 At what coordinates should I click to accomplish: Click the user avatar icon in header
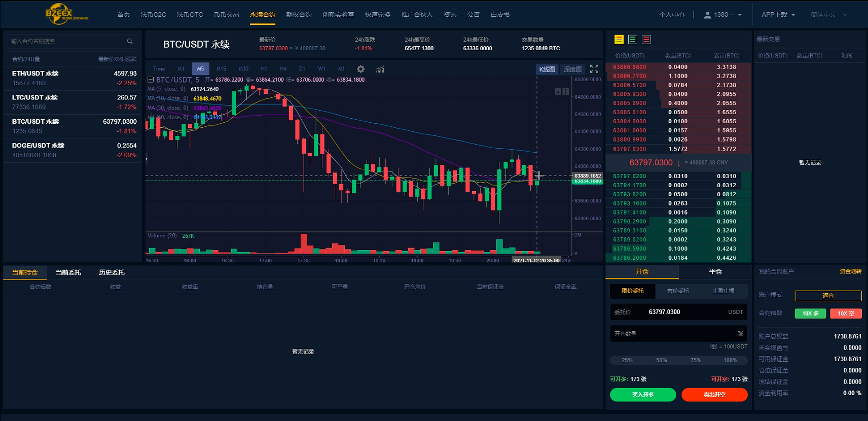707,15
